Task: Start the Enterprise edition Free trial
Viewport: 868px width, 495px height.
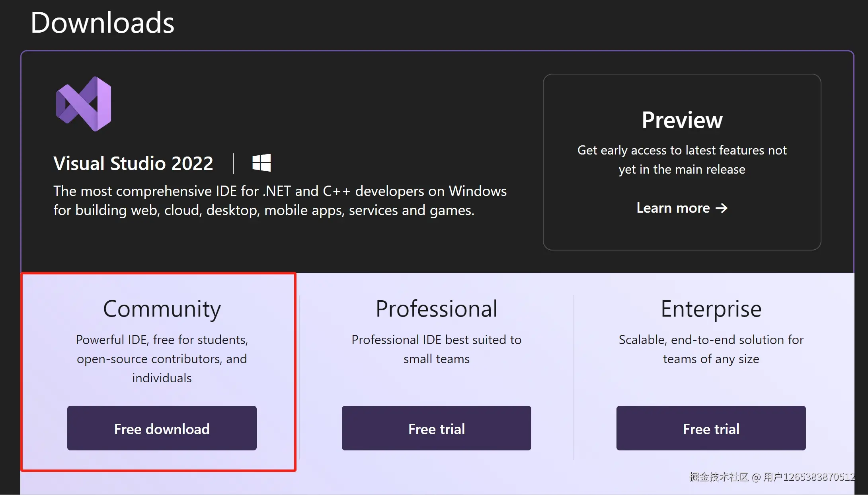Action: (711, 428)
